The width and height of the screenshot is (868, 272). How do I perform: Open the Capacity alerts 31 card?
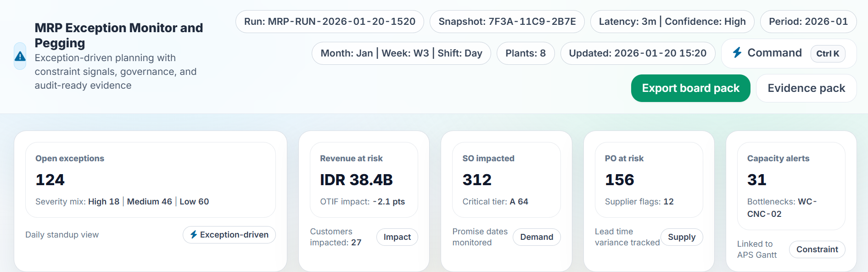pyautogui.click(x=791, y=185)
